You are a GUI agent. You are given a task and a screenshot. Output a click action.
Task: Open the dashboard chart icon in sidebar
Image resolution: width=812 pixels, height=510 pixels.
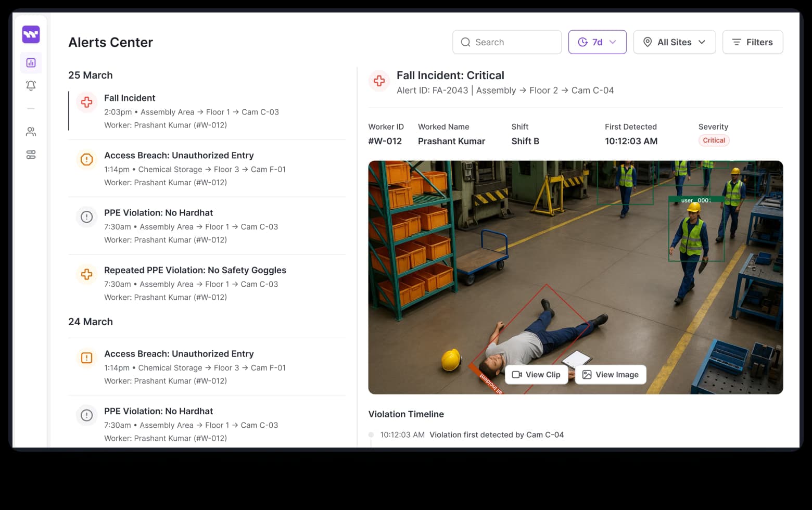tap(31, 63)
